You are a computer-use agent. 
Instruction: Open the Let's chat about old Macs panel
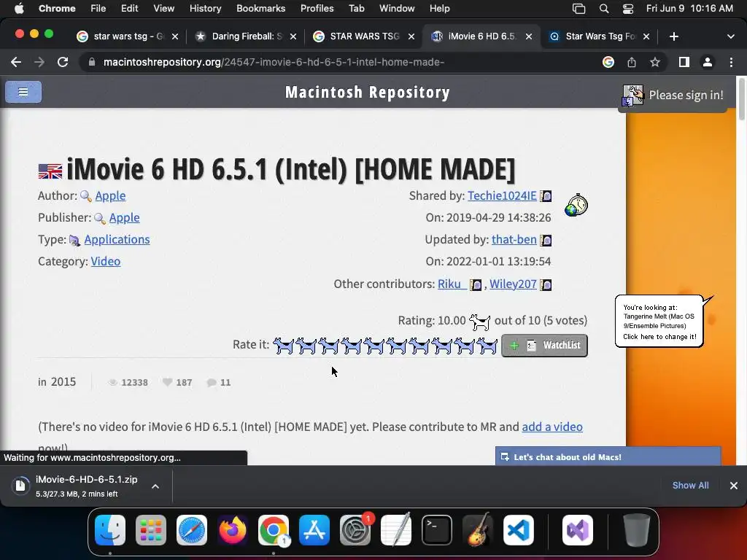coord(608,456)
